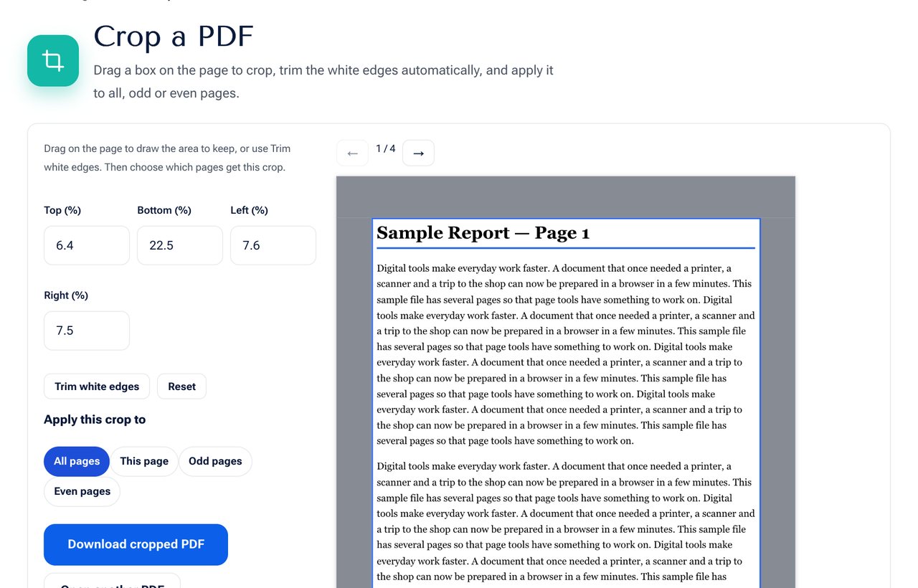Select the All pages option
This screenshot has width=918, height=588.
tap(77, 461)
